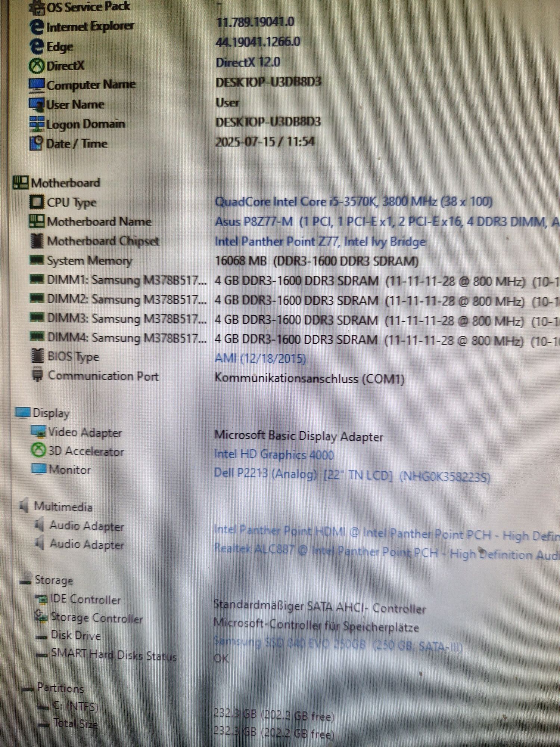The height and width of the screenshot is (747, 560).
Task: Click the Motherboard Name icon
Action: pyautogui.click(x=37, y=221)
